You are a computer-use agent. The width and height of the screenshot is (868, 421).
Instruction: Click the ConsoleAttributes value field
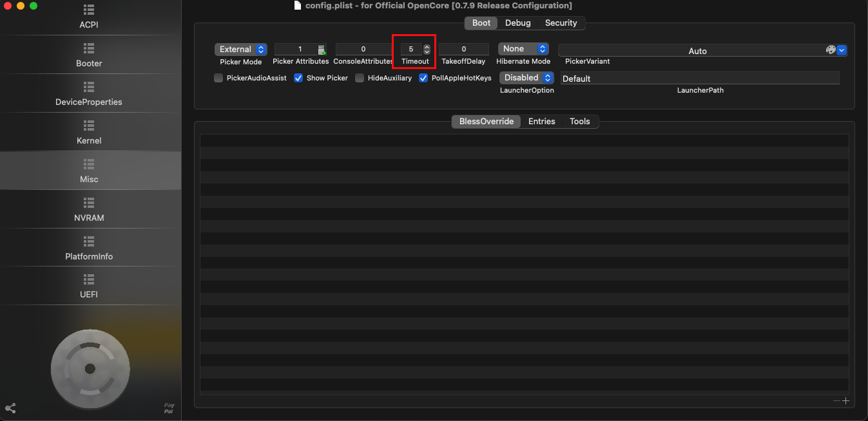point(363,50)
